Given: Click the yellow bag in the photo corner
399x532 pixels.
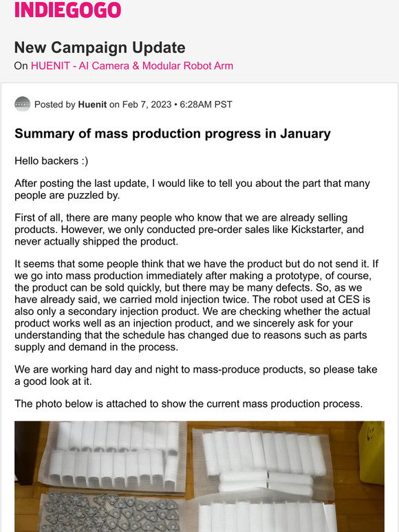Looking at the screenshot, I should coord(371,452).
